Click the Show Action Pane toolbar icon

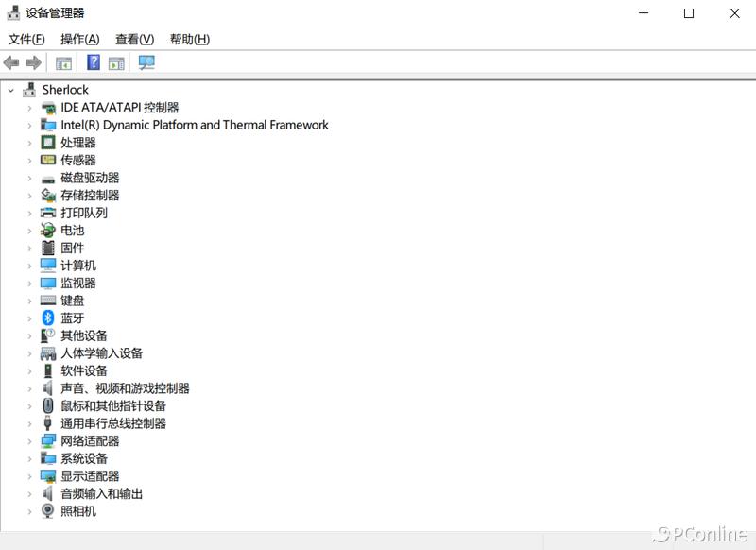click(115, 62)
